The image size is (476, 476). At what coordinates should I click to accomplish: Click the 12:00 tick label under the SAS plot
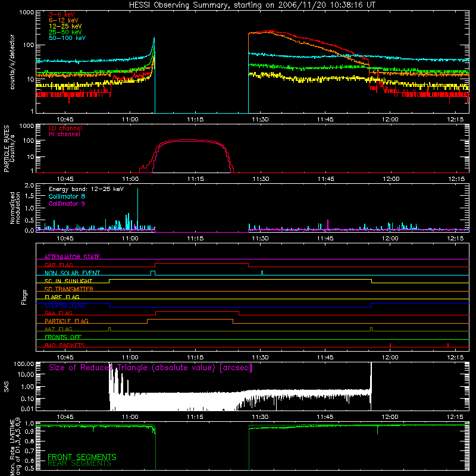tap(390, 417)
